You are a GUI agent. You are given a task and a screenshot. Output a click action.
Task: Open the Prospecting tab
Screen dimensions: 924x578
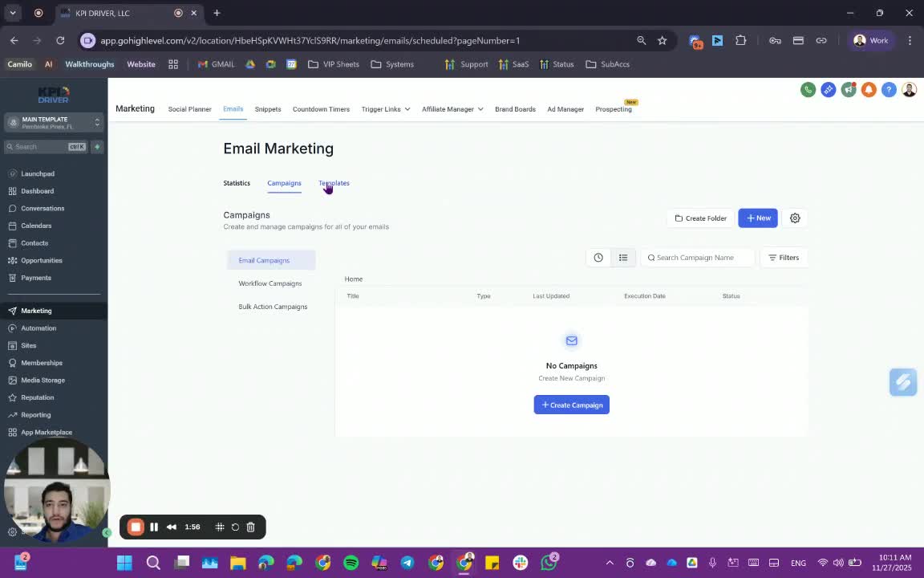click(614, 109)
